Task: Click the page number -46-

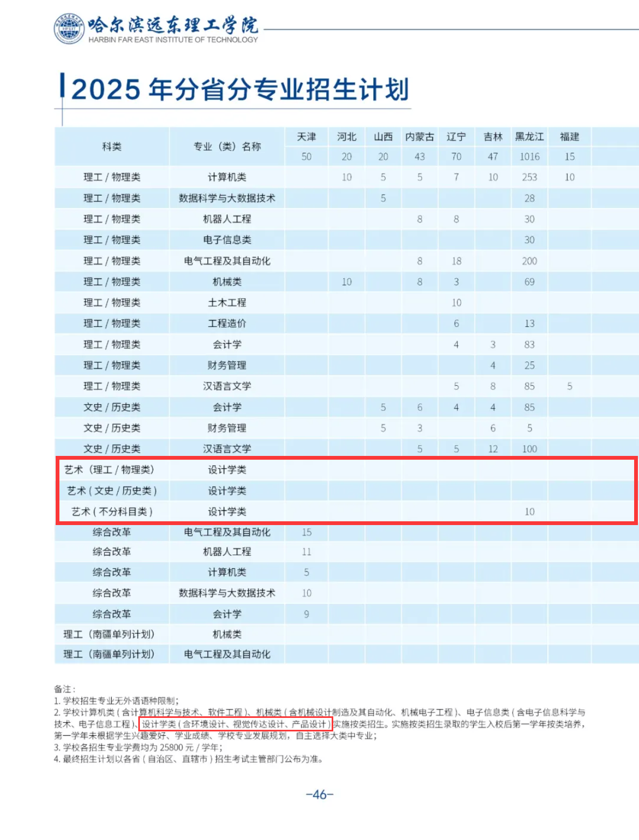Action: pos(320,795)
